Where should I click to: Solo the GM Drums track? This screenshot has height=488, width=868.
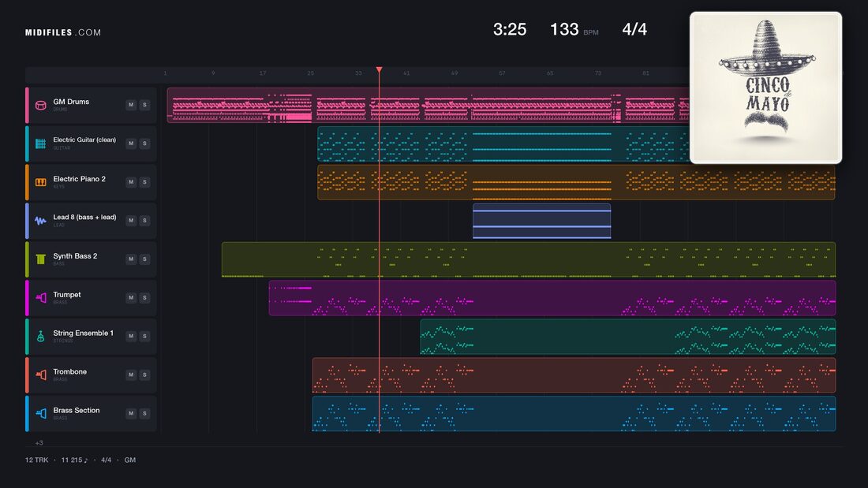pos(144,105)
